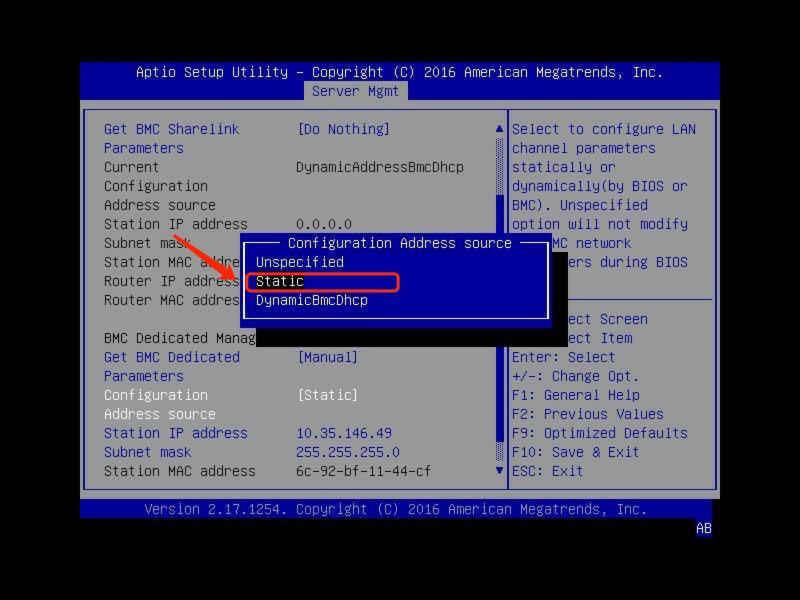Switch to the Server Mgmt tab
The image size is (800, 600).
tap(355, 91)
